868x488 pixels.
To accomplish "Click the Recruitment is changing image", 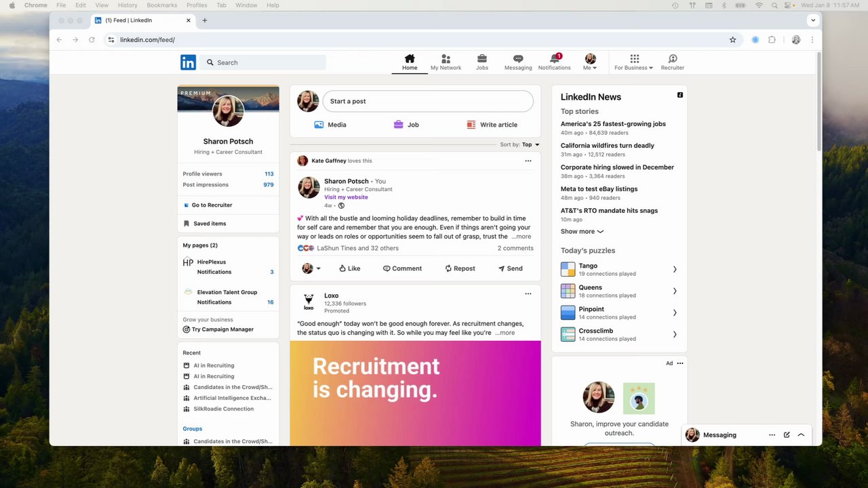I will [x=415, y=393].
